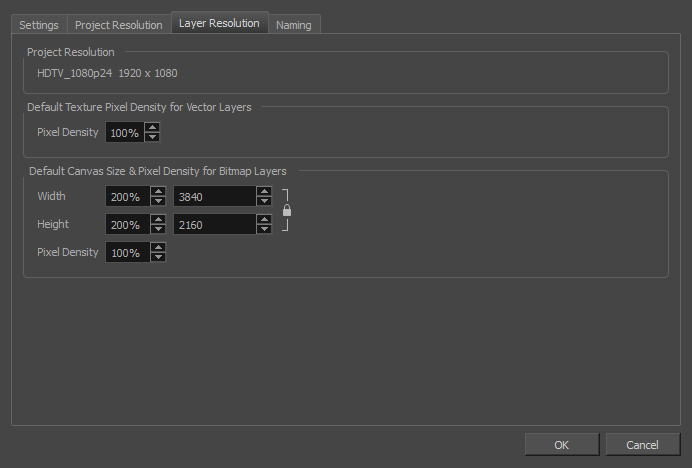Increase Height pixel value 2160 up arrow
Image resolution: width=692 pixels, height=468 pixels.
[x=264, y=219]
